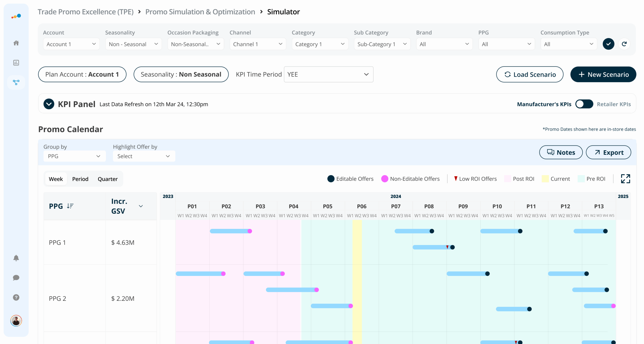Change the Incr. GSV column metric

coord(141,206)
